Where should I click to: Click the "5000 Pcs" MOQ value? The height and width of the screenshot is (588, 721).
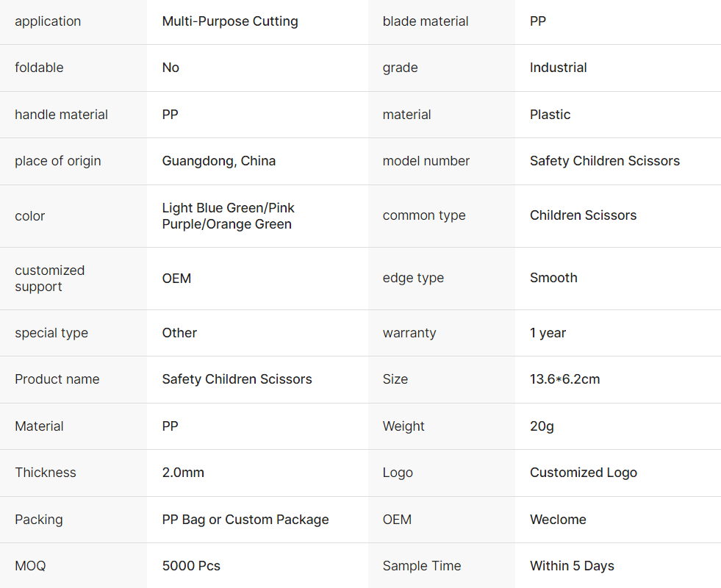(x=191, y=566)
